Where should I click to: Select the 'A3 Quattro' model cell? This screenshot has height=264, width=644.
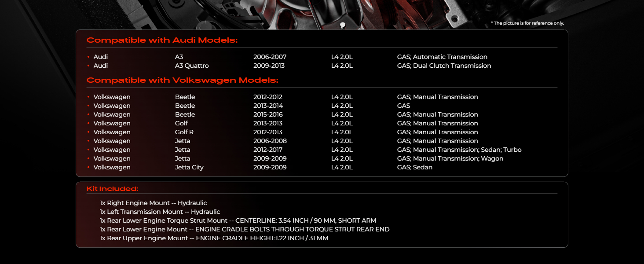192,66
